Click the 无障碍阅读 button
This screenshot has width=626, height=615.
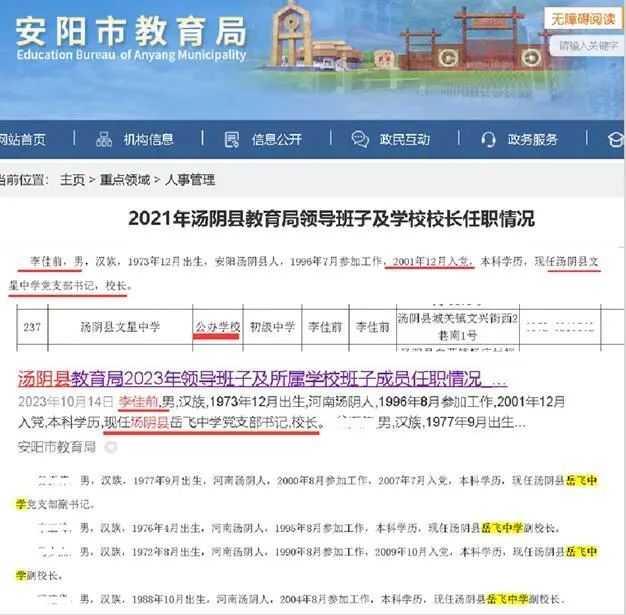coord(583,19)
